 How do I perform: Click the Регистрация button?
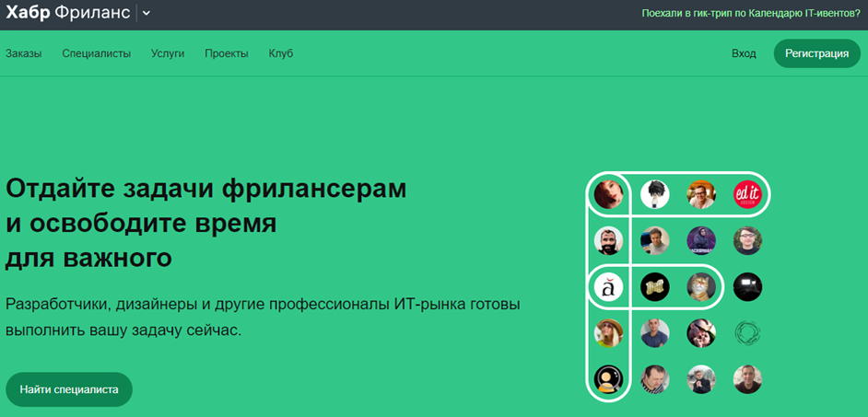(817, 53)
